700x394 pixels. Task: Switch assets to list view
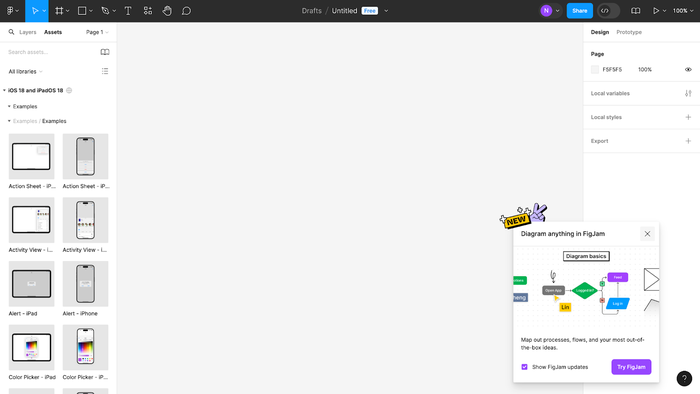coord(105,71)
